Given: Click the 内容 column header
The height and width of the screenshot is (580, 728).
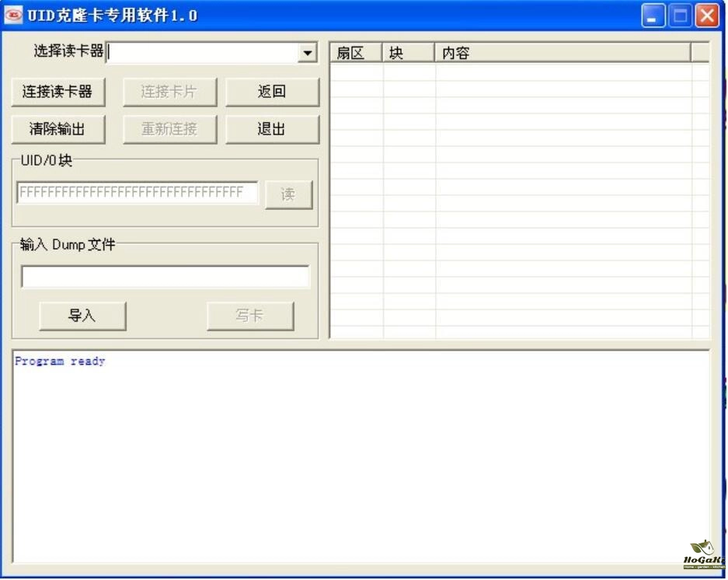Looking at the screenshot, I should pyautogui.click(x=562, y=53).
